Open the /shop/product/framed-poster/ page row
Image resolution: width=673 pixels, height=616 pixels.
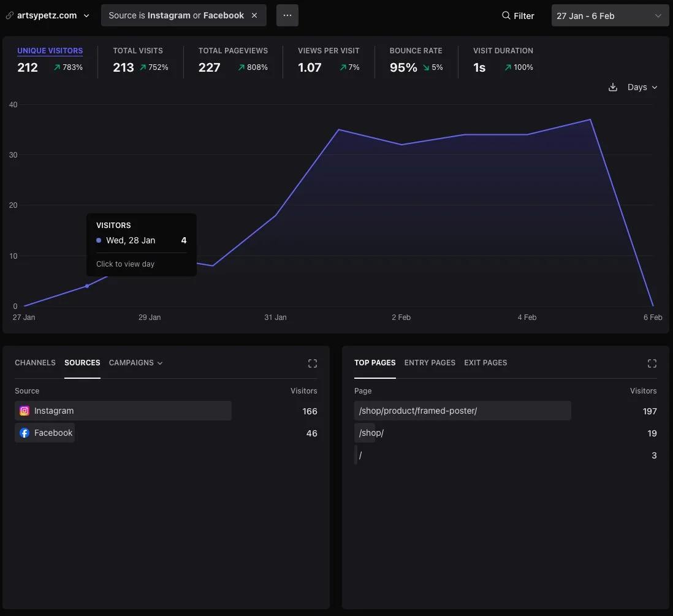tap(418, 411)
